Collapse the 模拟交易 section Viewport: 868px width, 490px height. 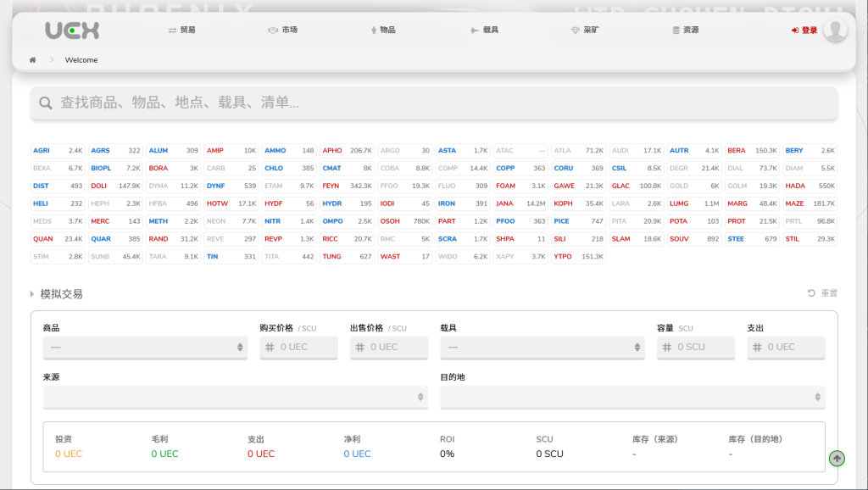(x=56, y=294)
